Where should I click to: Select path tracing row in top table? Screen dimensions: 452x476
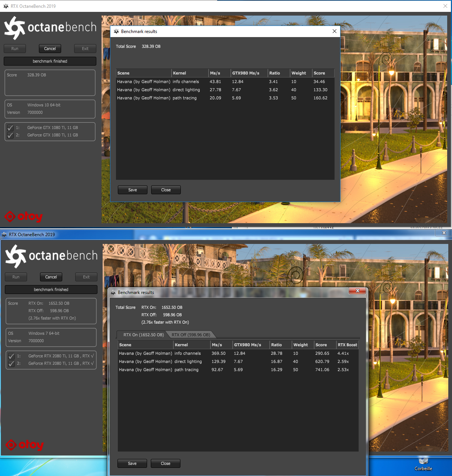coord(225,98)
